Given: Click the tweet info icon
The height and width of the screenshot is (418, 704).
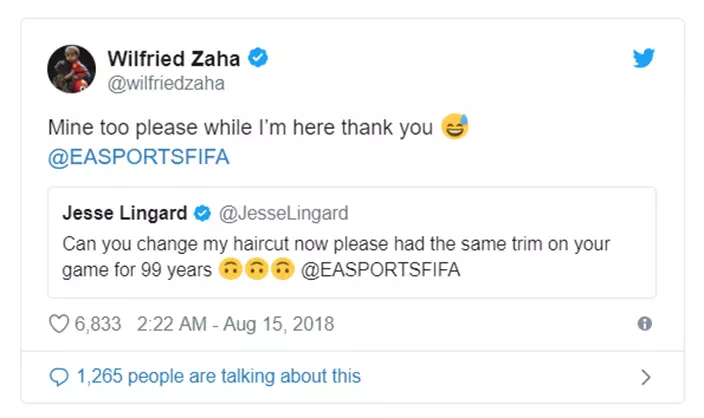Looking at the screenshot, I should pos(645,324).
